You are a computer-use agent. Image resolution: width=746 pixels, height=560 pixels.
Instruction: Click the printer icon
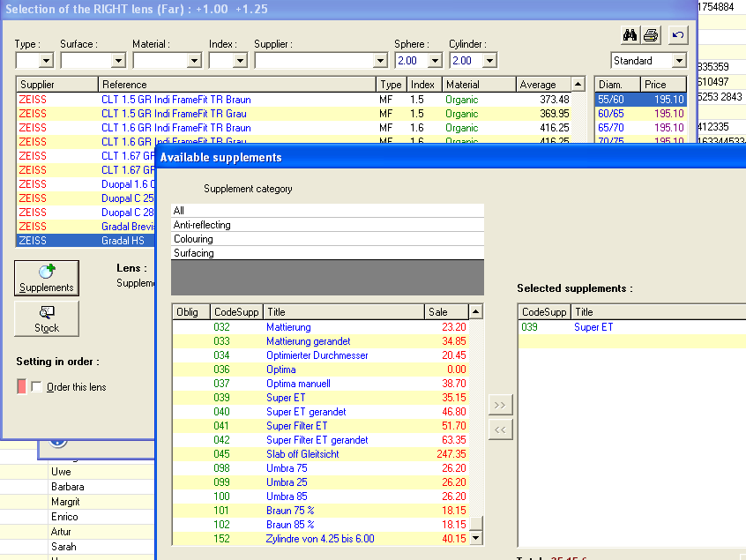pyautogui.click(x=651, y=35)
